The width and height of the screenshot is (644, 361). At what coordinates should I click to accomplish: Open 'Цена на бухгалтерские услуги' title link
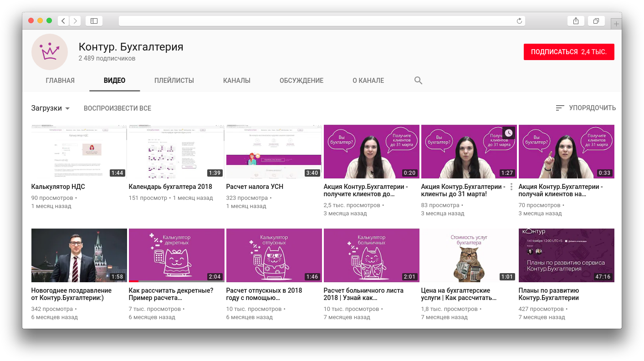459,294
